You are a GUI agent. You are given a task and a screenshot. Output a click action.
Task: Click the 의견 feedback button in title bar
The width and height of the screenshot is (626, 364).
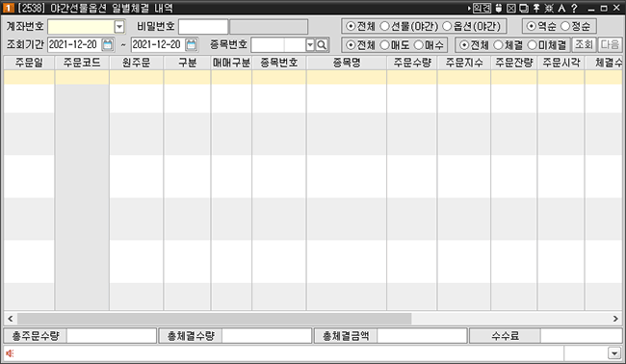(x=482, y=8)
